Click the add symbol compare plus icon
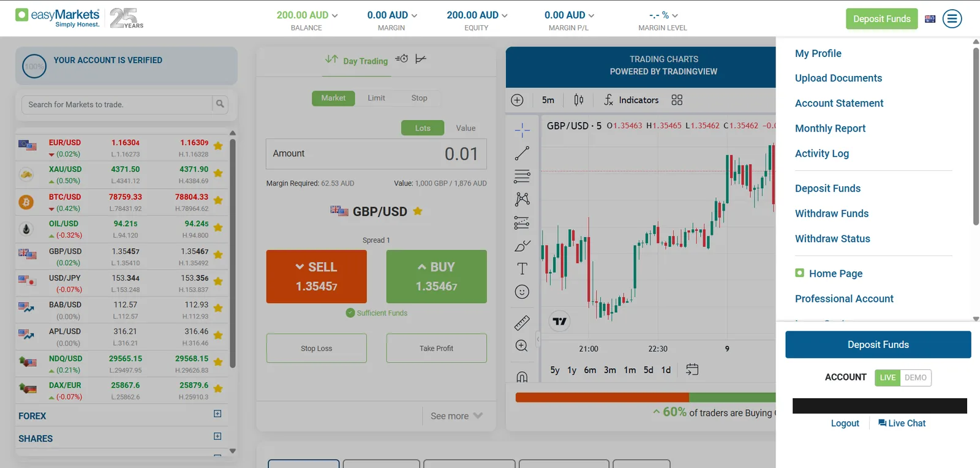 517,100
